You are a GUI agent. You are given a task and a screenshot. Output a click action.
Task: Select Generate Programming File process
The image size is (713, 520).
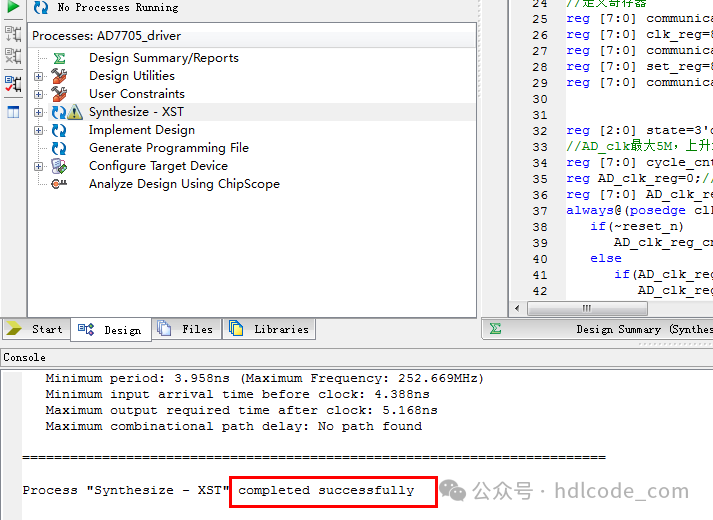169,148
